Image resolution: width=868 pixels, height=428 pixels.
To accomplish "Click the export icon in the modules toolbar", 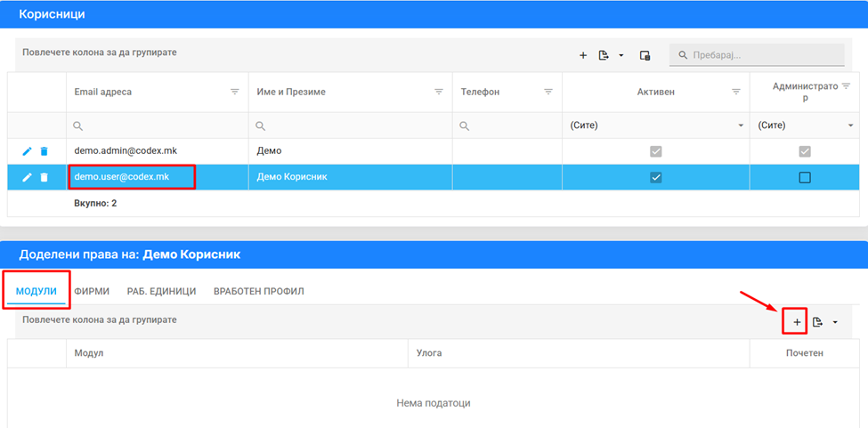I will (x=817, y=321).
